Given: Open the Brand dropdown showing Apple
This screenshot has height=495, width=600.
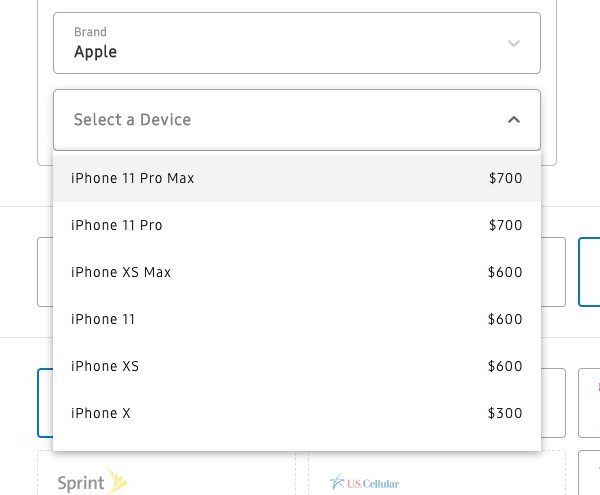Looking at the screenshot, I should [296, 43].
